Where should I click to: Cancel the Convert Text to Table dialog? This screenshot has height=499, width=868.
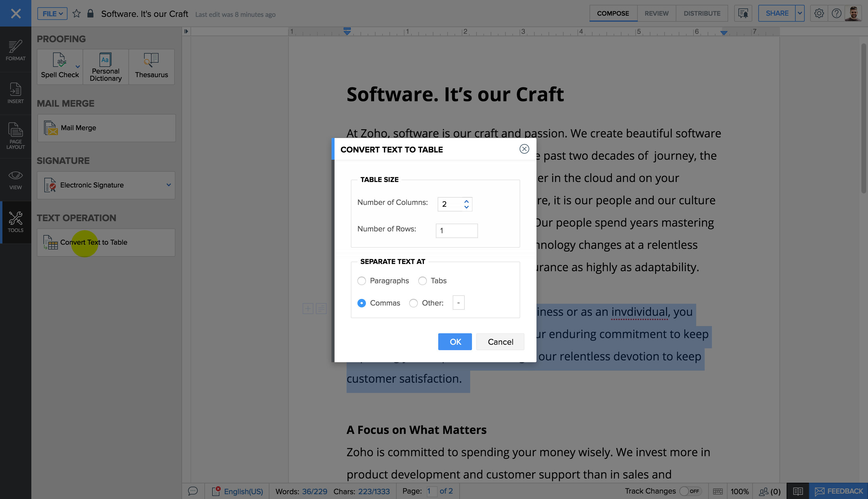[500, 342]
